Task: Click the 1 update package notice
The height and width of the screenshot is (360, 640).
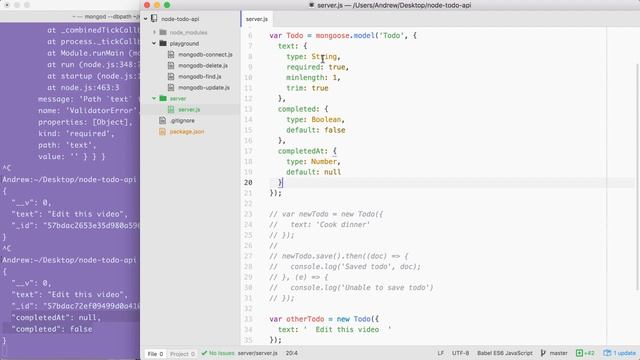Action: (x=620, y=353)
